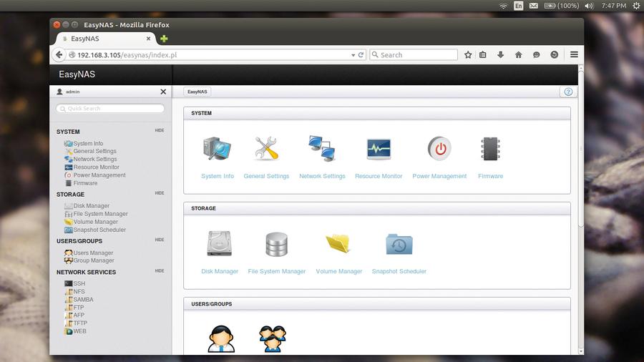Open Firefox downloads arrow icon
Viewport: 644px width, 362px height.
(x=500, y=54)
